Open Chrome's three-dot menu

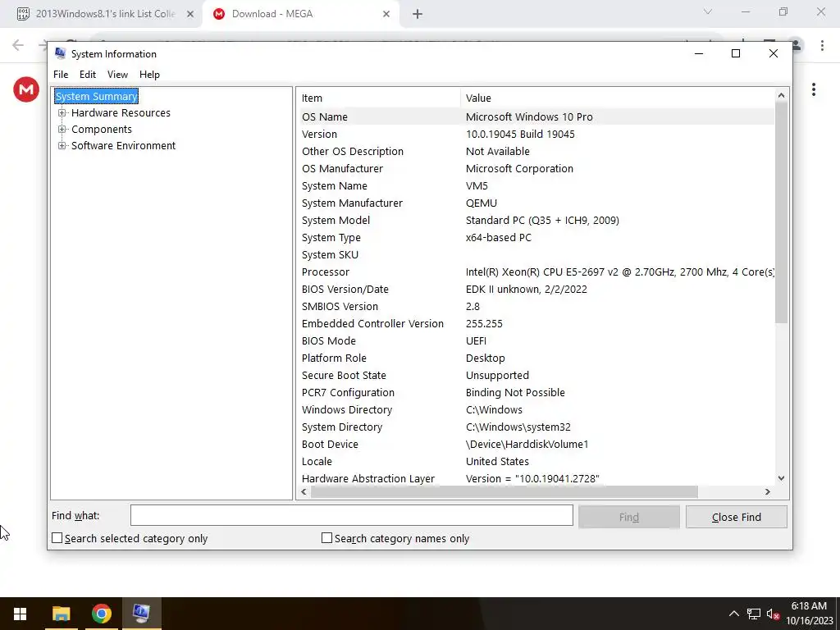pos(822,45)
